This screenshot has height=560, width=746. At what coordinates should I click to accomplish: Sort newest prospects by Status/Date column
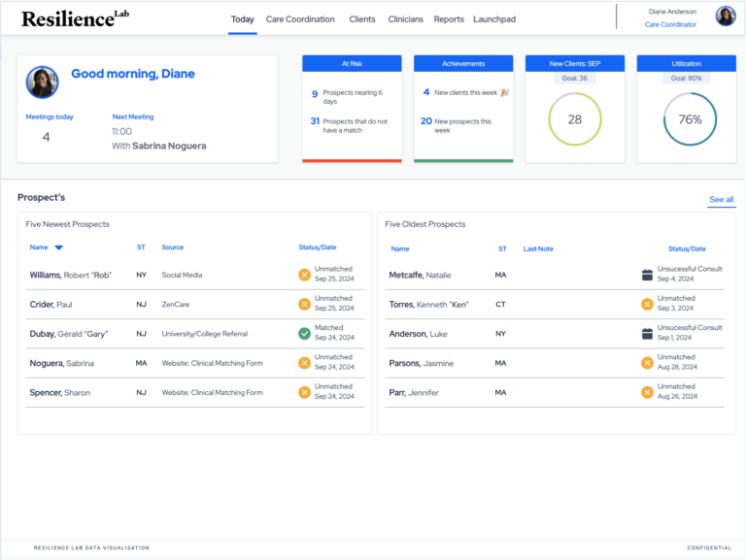pos(318,247)
